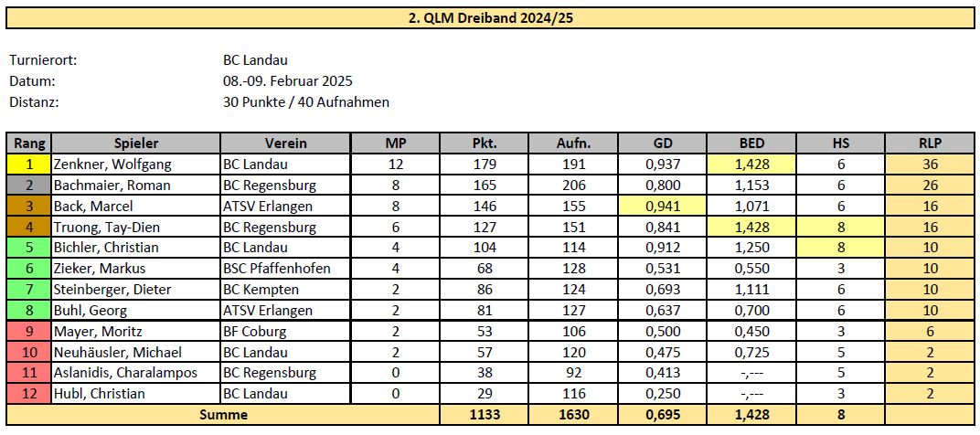980x435 pixels.
Task: Click the yellow rank 1 cell
Action: [29, 164]
